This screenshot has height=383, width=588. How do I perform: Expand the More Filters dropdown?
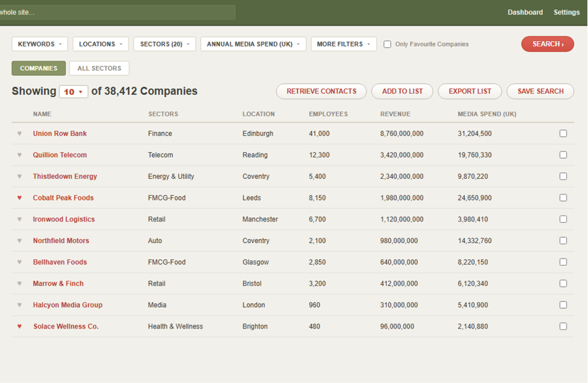(x=344, y=44)
